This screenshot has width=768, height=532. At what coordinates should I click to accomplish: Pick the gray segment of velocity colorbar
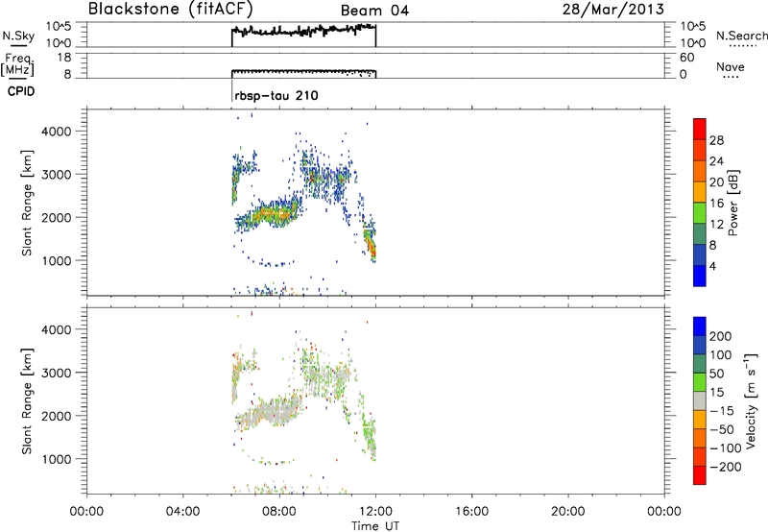pyautogui.click(x=700, y=401)
